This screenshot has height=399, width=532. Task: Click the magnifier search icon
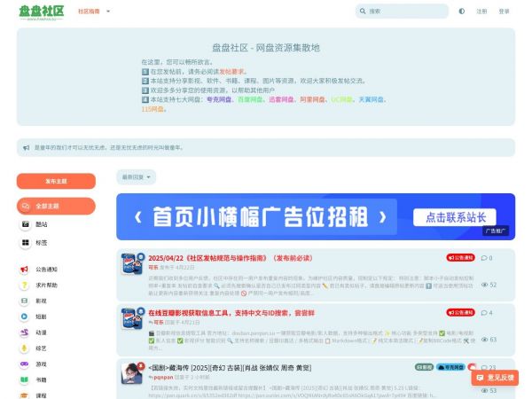[x=363, y=12]
